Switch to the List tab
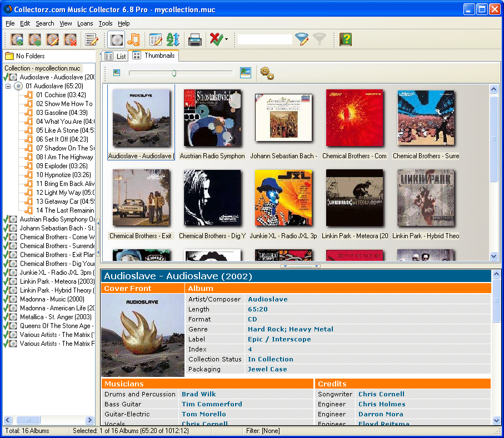 coord(116,56)
